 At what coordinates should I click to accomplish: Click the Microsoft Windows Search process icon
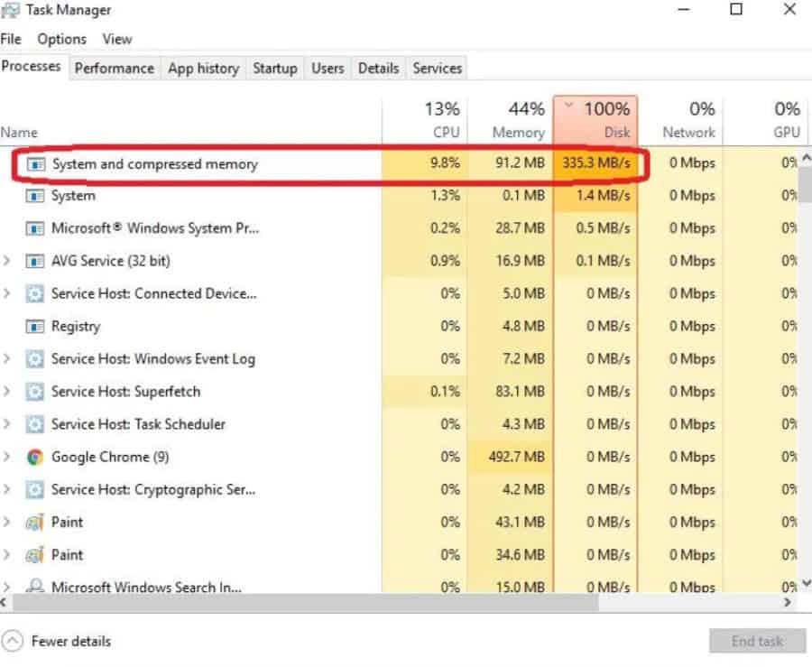[x=33, y=587]
